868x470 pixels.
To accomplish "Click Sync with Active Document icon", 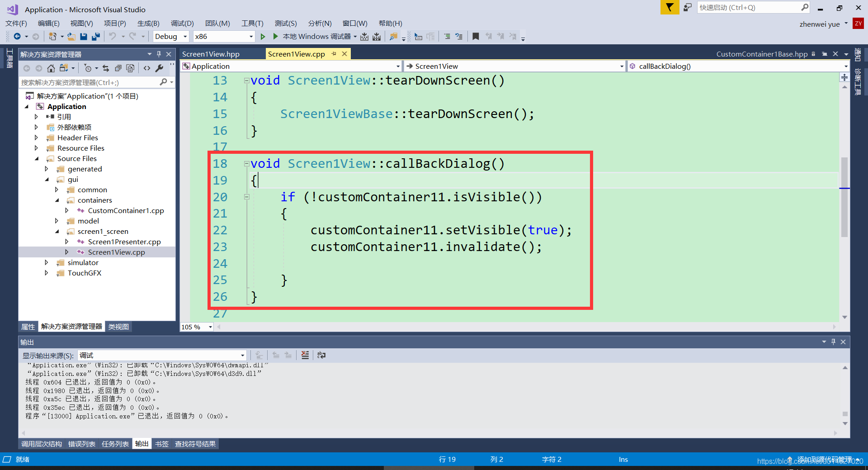I will [x=106, y=68].
